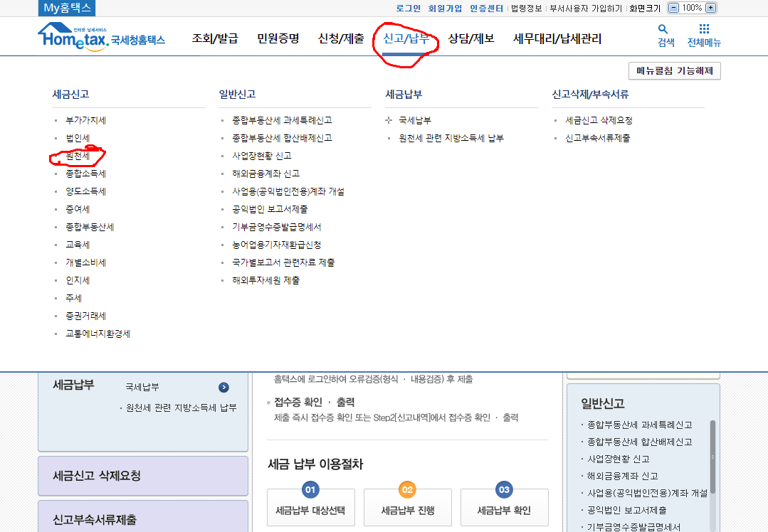Viewport: 768px width, 532px height.
Task: Open the 전체메뉴 grid icon
Action: (x=704, y=36)
